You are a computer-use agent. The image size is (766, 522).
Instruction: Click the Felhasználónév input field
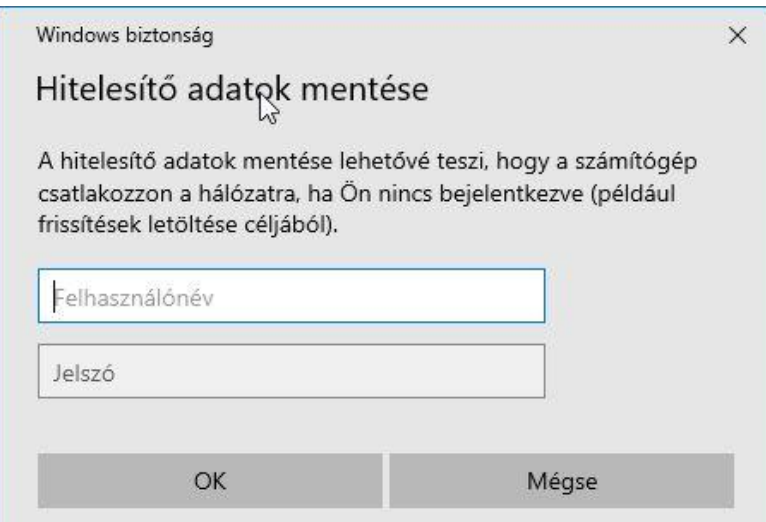point(292,295)
